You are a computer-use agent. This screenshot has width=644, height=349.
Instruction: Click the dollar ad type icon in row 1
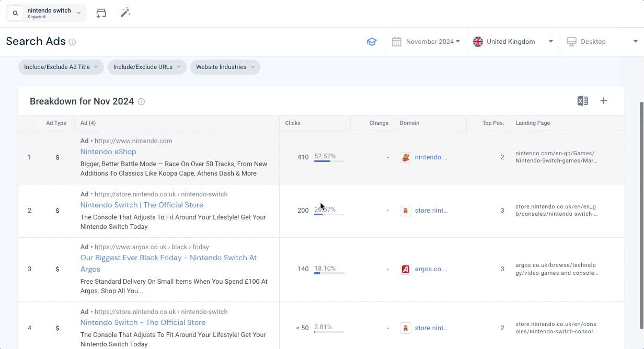point(57,157)
